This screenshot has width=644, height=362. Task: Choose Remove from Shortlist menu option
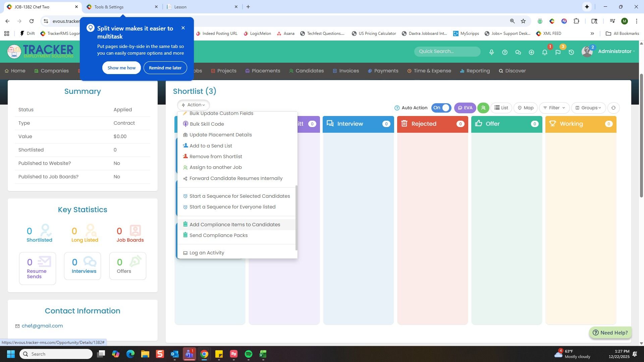(215, 157)
